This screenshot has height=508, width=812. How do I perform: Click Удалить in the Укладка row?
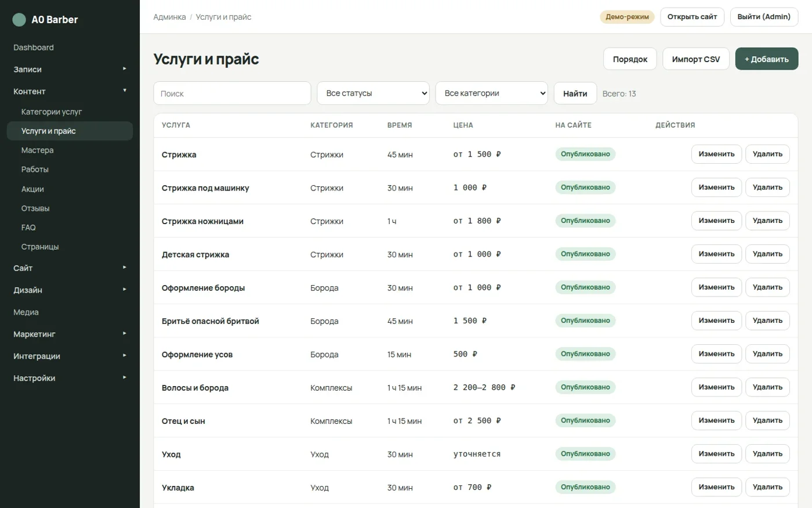point(767,487)
